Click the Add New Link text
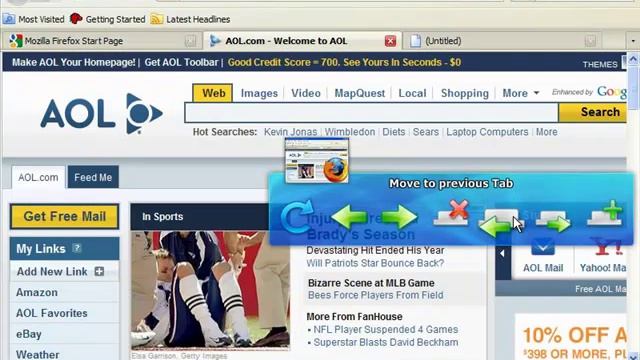Viewport: 640px width, 360px height. pyautogui.click(x=52, y=271)
